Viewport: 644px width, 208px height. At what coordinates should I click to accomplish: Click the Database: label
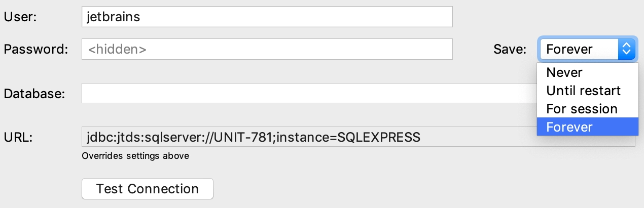pos(34,93)
